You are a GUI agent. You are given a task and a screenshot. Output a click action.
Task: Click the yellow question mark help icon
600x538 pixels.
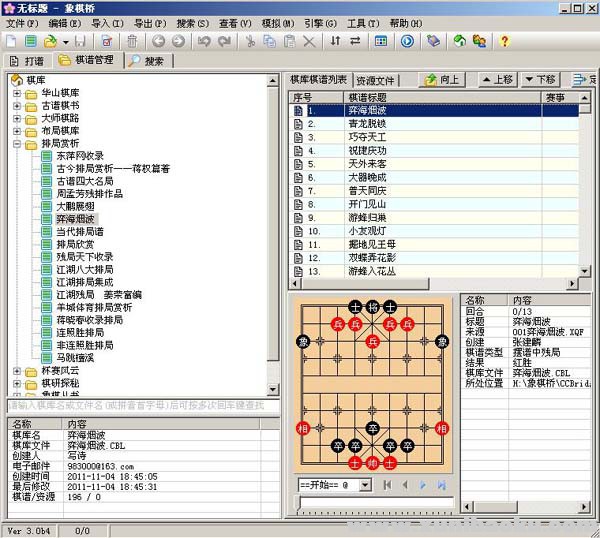point(504,41)
